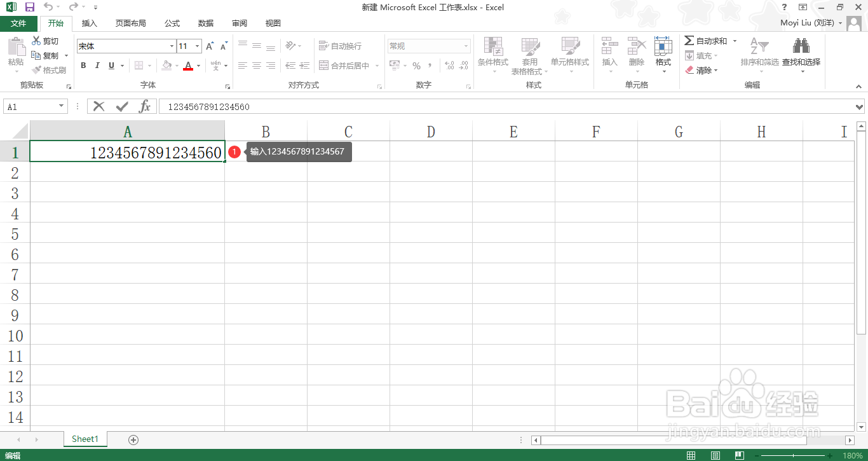
Task: Click the 格式刷 (Format Painter) button
Action: 50,71
